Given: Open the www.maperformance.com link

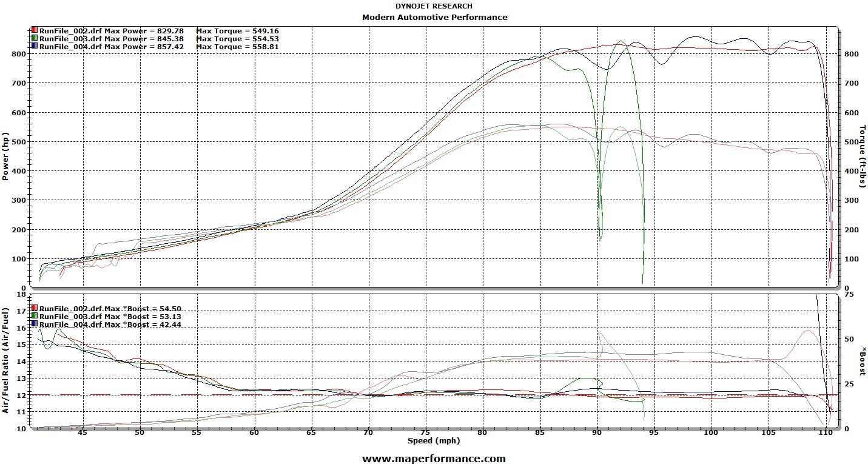Looking at the screenshot, I should [434, 459].
